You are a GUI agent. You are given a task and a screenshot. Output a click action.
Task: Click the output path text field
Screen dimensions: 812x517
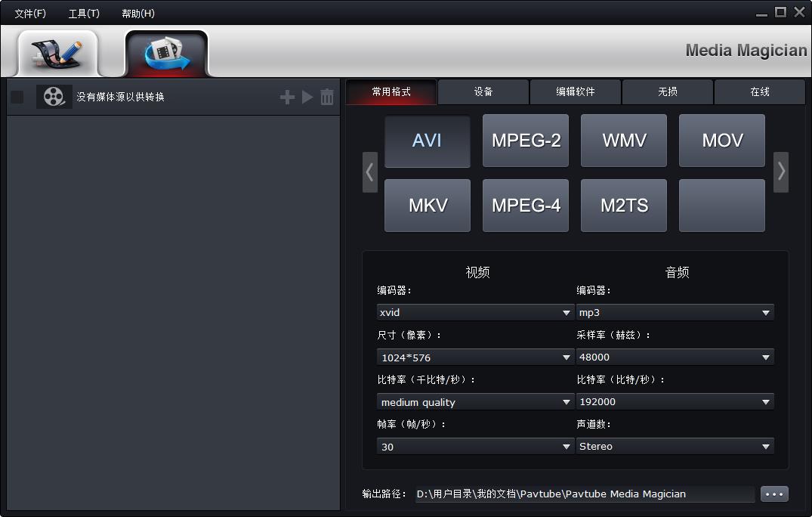pyautogui.click(x=584, y=494)
